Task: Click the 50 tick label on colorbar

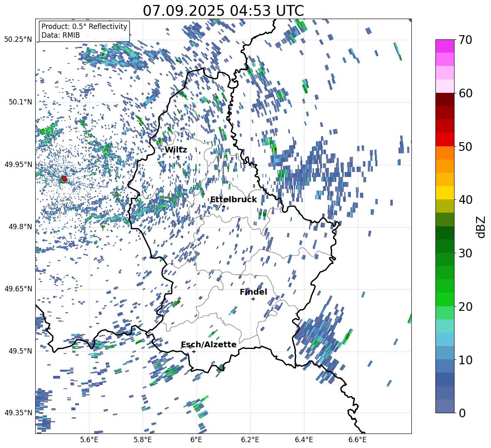Action: (465, 146)
